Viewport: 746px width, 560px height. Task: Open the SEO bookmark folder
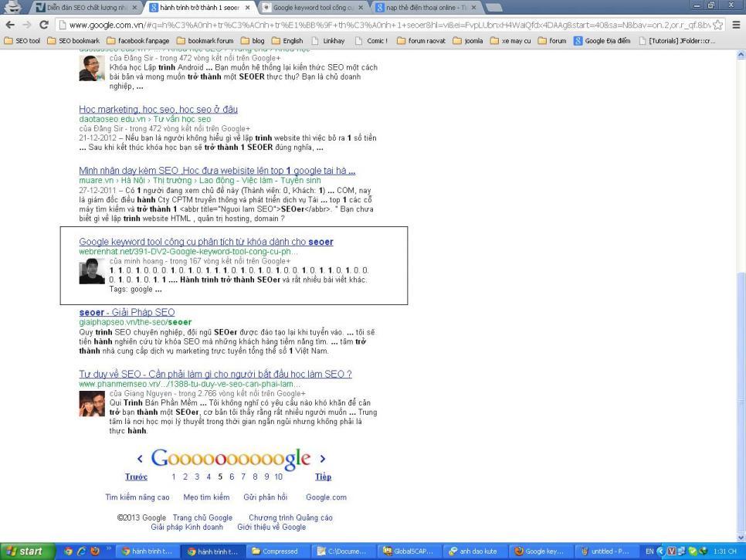click(x=73, y=41)
